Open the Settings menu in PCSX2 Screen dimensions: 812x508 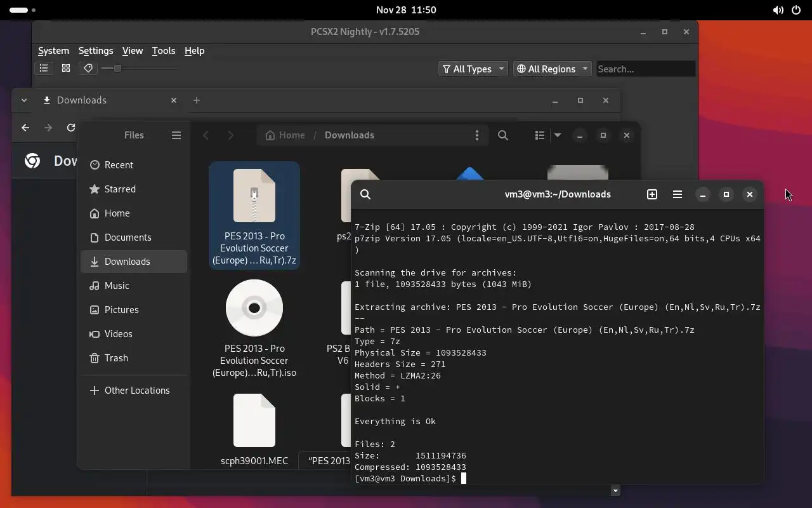click(x=96, y=51)
